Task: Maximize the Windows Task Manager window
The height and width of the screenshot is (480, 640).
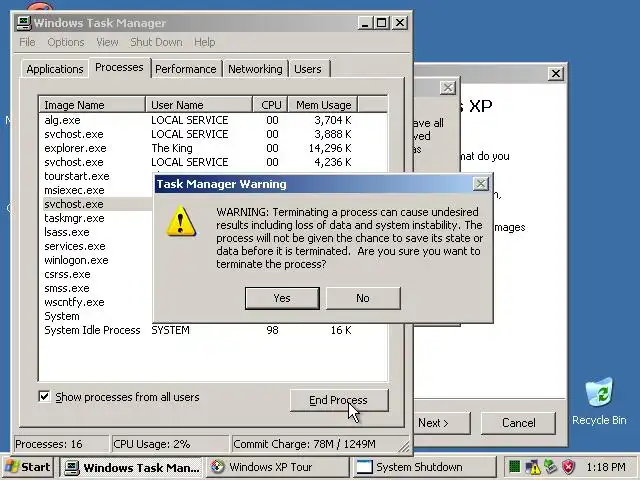Action: (x=382, y=23)
